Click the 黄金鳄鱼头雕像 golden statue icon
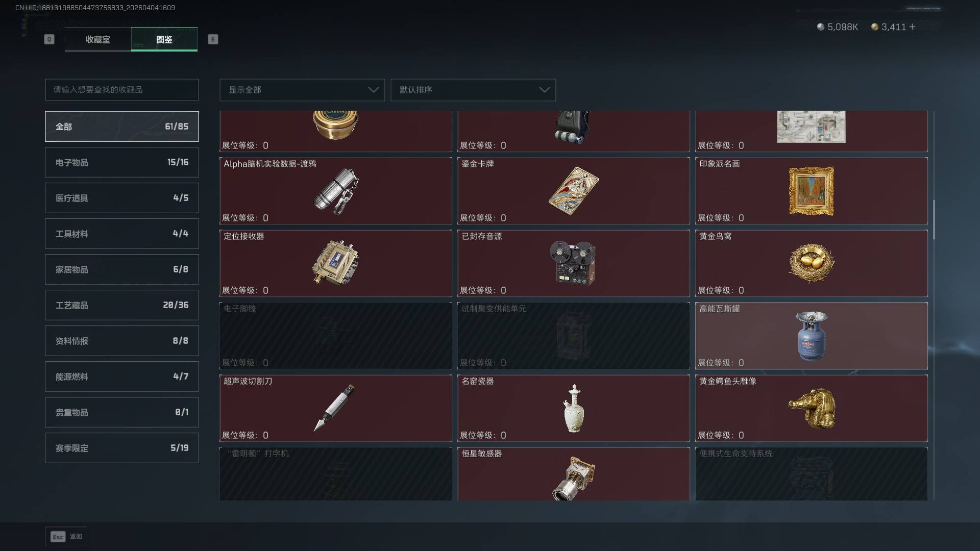Viewport: 980px width, 551px height. pos(812,408)
